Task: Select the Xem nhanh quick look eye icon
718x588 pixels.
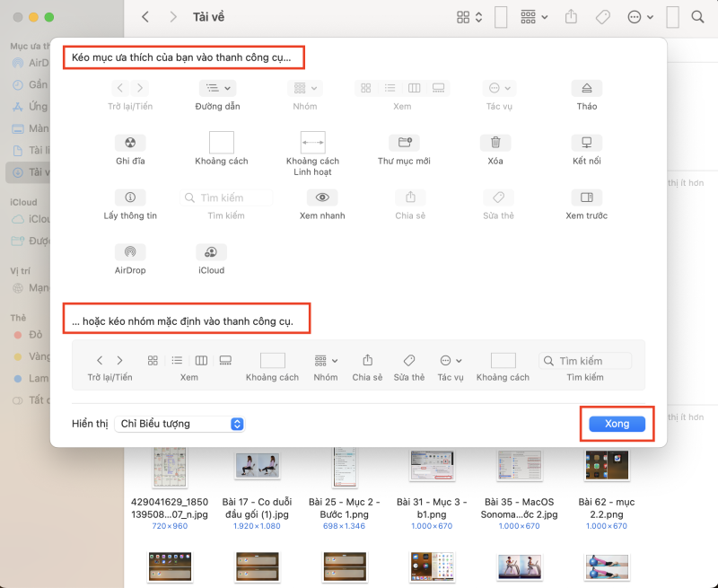Action: tap(321, 198)
